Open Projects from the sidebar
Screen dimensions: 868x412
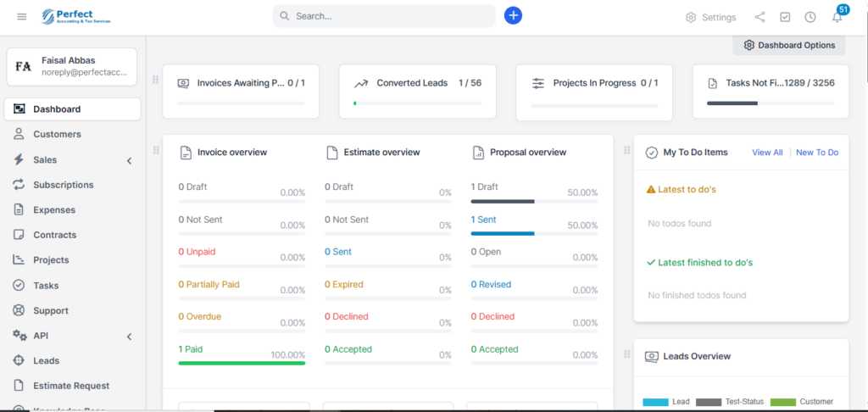coord(51,260)
